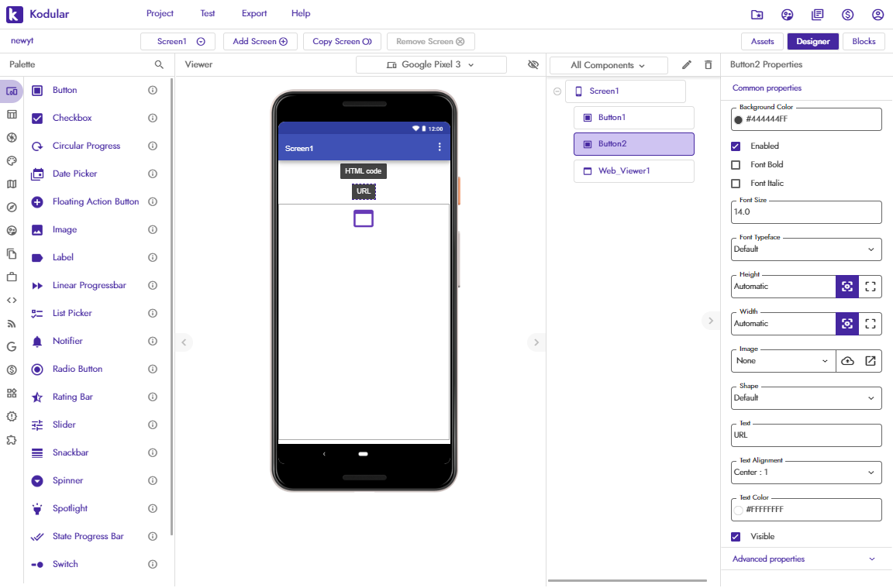Select the Slider component in palette
This screenshot has height=588, width=893.
coord(64,425)
